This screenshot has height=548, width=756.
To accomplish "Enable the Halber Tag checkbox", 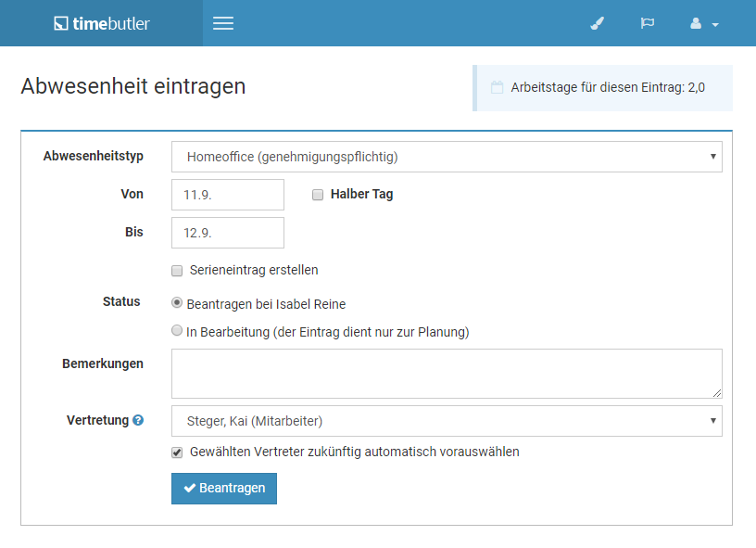I will pos(318,195).
